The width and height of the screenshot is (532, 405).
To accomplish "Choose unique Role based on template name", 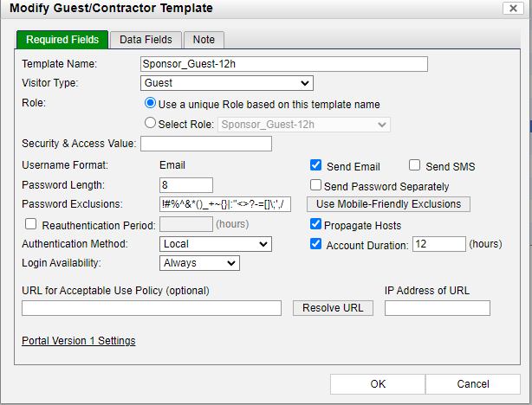I will [x=150, y=104].
